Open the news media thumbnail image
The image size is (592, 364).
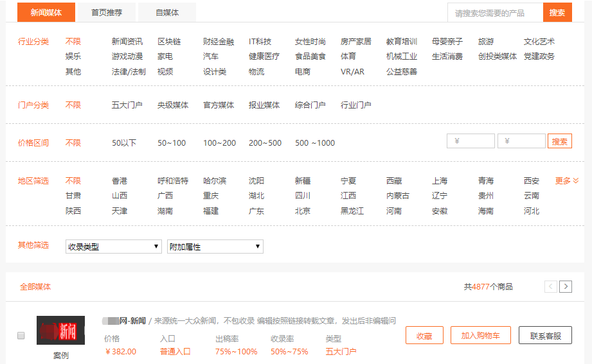60,330
